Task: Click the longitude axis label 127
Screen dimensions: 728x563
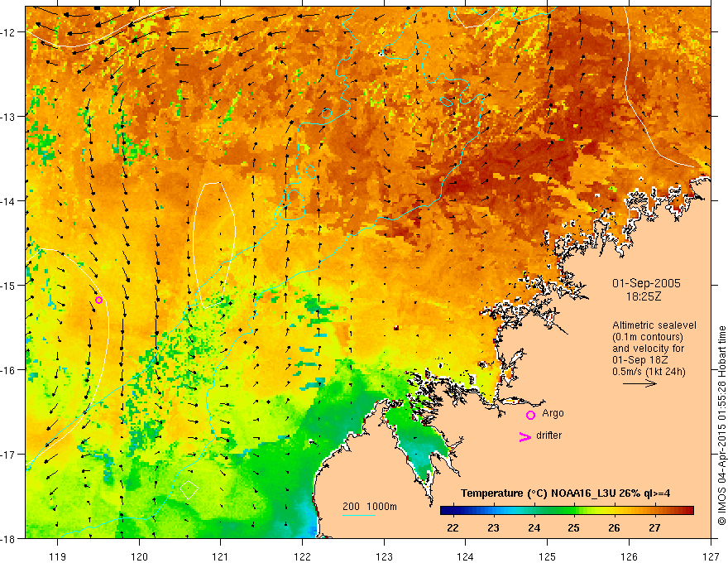Action: coord(711,556)
